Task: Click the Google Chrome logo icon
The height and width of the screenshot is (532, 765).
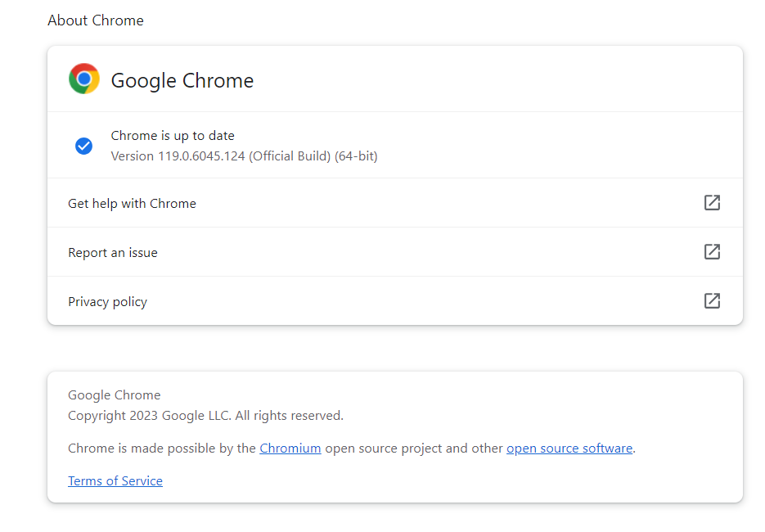Action: 84,79
